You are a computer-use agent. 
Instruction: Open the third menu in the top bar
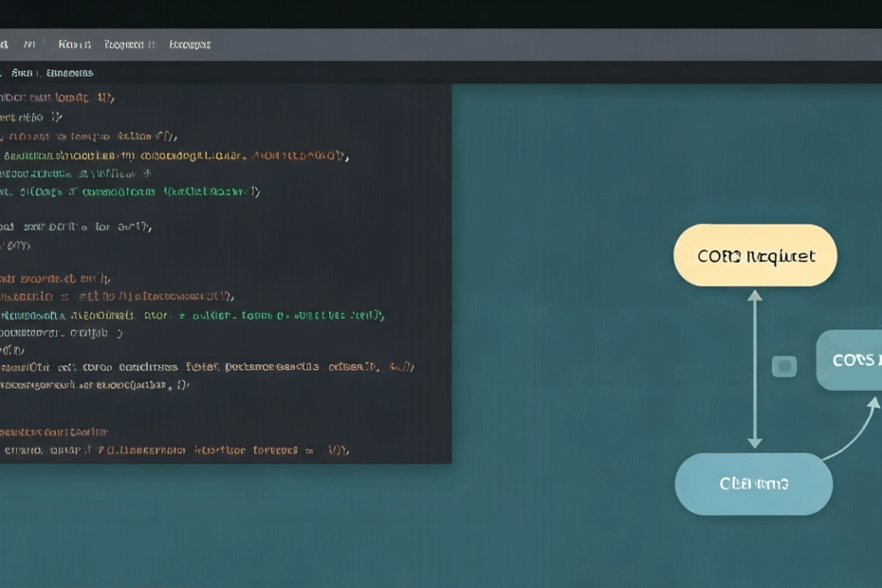click(74, 45)
